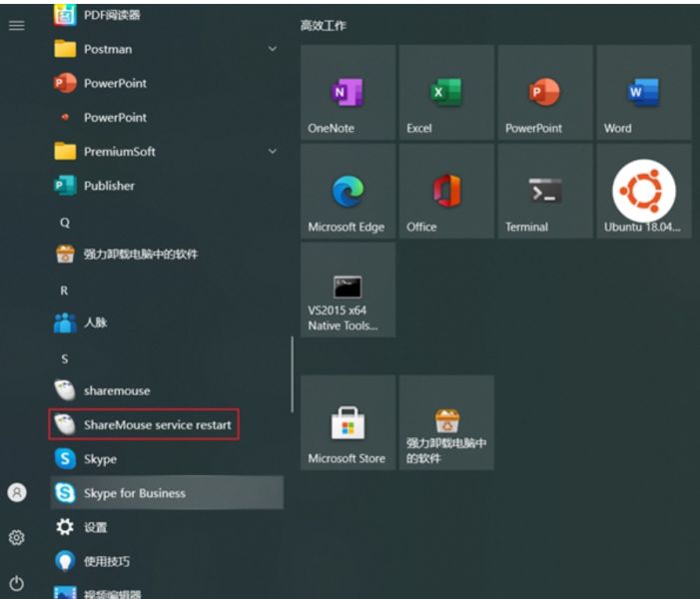Viewport: 700px width, 599px height.
Task: Open the 强力卸载电脑中的软件 tile
Action: point(446,422)
